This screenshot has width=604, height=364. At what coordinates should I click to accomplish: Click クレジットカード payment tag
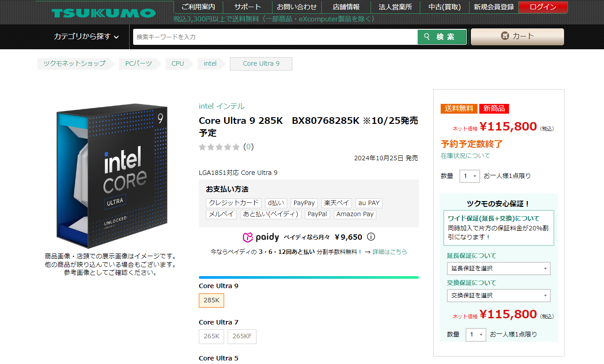point(233,203)
